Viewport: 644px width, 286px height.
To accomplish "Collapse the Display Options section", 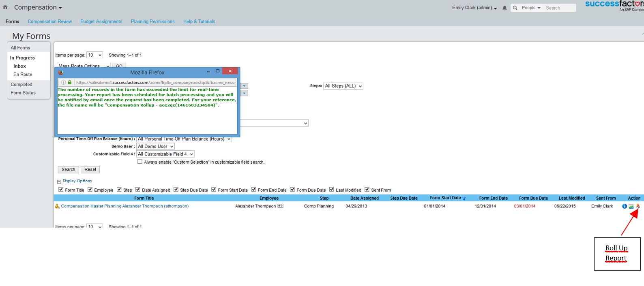I will (x=59, y=181).
